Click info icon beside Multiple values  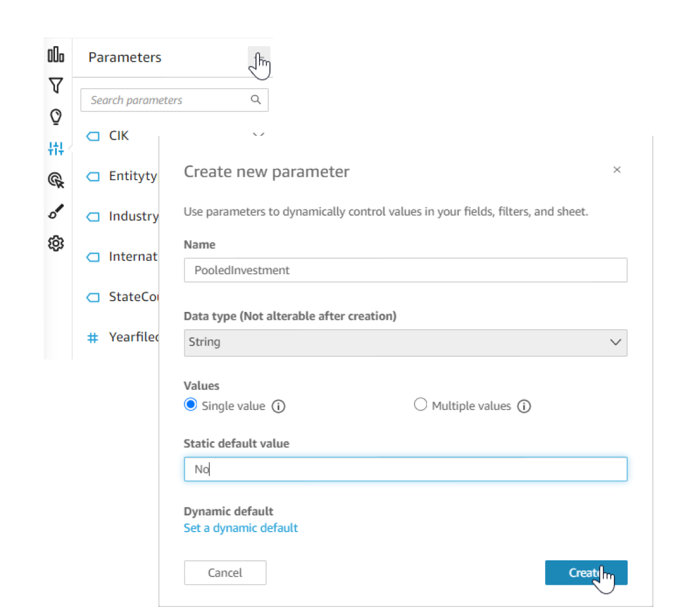pyautogui.click(x=524, y=406)
